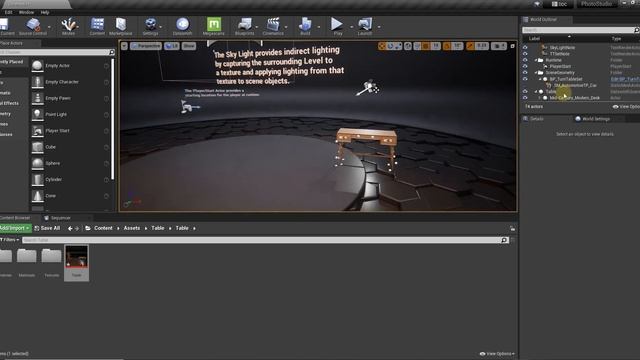Click the Blueprints toolbar icon
The image size is (640, 360).
point(244,26)
